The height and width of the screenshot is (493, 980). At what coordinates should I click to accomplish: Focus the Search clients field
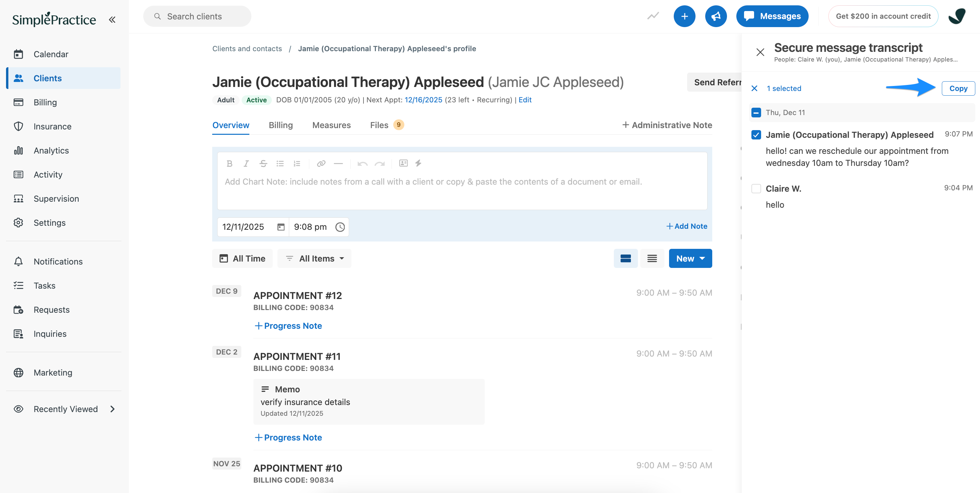[x=197, y=16]
